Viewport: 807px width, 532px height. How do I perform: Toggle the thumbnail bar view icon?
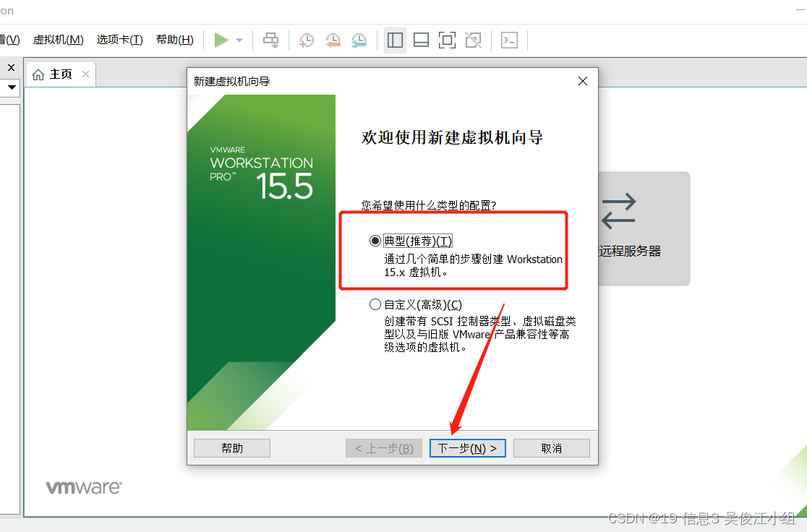coord(421,40)
